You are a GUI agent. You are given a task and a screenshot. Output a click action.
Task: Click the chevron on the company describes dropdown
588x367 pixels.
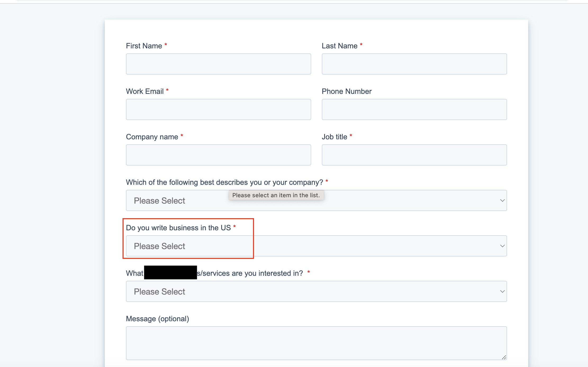pos(502,200)
